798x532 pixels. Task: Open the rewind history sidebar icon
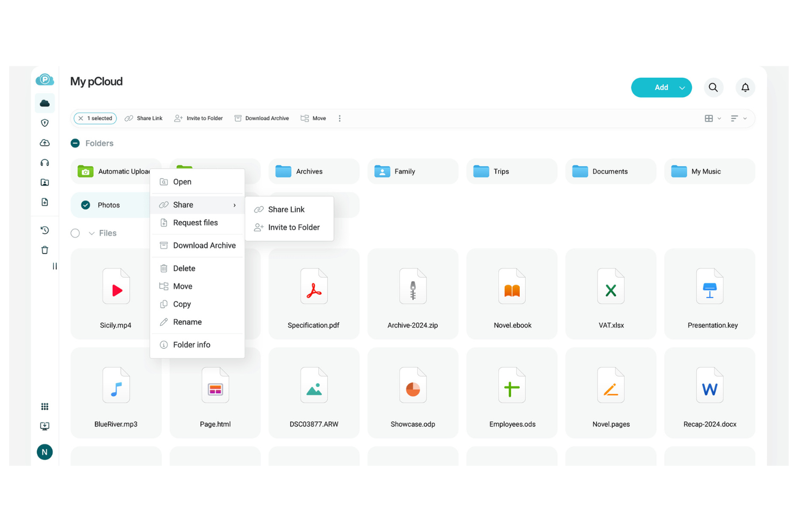45,230
